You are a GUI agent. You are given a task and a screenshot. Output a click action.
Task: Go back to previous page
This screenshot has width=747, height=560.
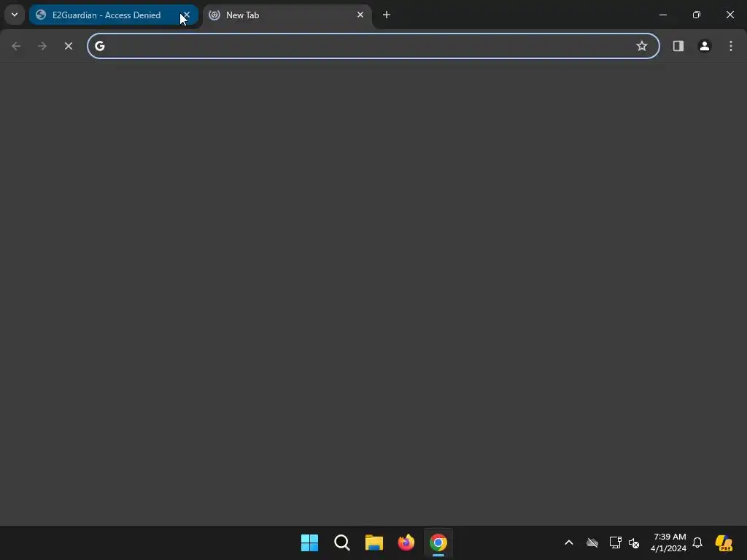pos(16,46)
